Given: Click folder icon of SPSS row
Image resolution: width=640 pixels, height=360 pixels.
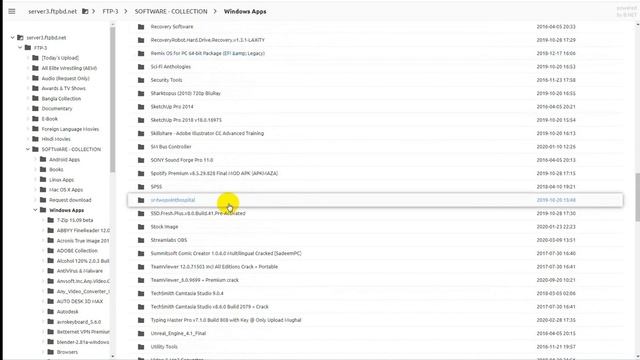Looking at the screenshot, I should (141, 187).
